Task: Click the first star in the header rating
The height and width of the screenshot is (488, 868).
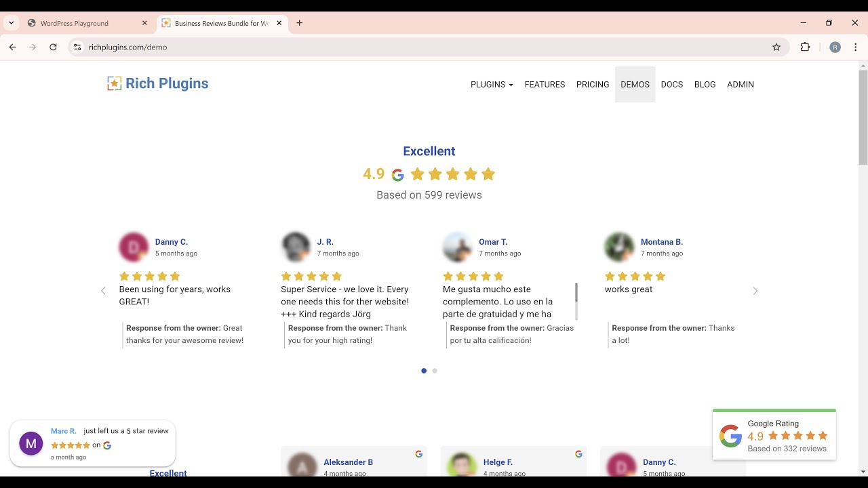Action: (x=418, y=174)
